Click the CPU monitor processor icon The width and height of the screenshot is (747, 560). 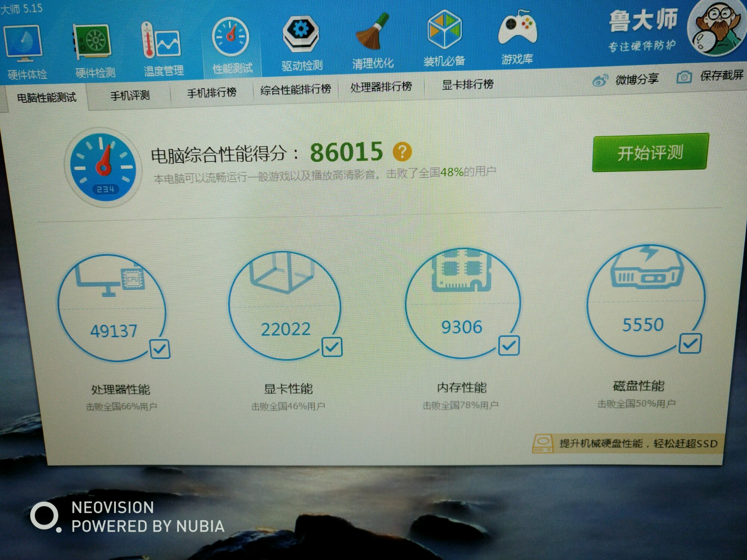coord(110,281)
